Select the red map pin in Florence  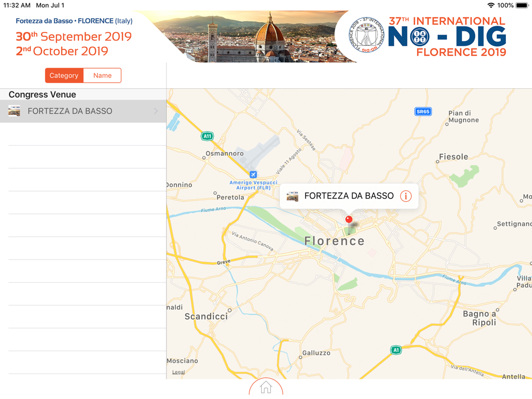pyautogui.click(x=349, y=223)
